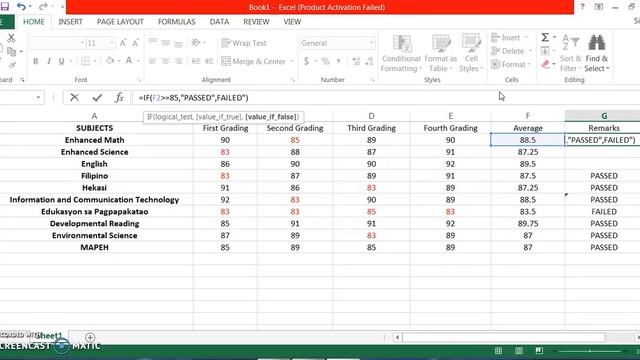The height and width of the screenshot is (360, 640).
Task: Undo the last action
Action: click(21, 7)
